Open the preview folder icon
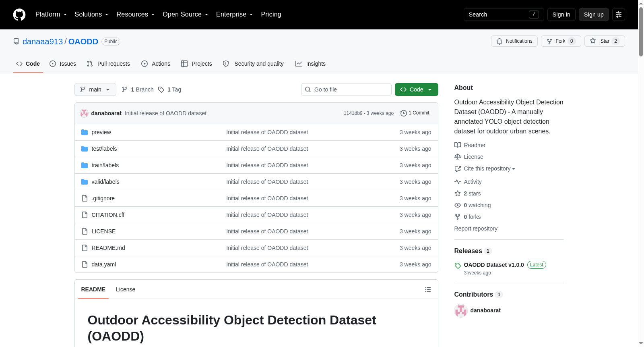Viewport: 644px width, 347px height. click(x=85, y=132)
